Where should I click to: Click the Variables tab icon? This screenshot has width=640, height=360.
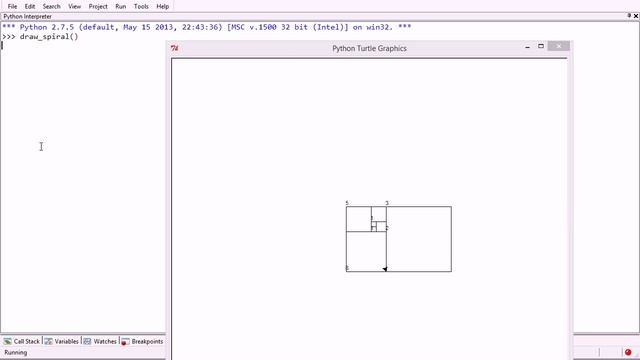pos(48,341)
